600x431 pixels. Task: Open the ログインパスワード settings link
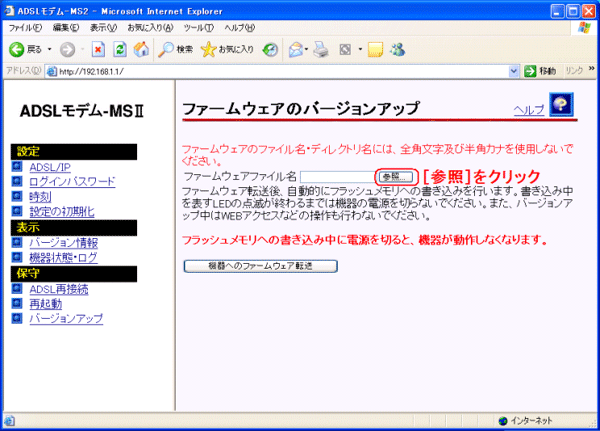point(71,182)
